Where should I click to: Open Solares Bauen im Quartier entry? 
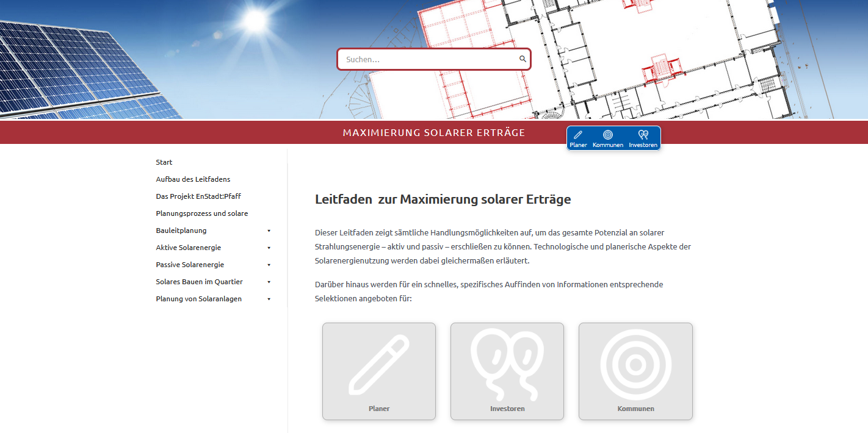pos(200,282)
